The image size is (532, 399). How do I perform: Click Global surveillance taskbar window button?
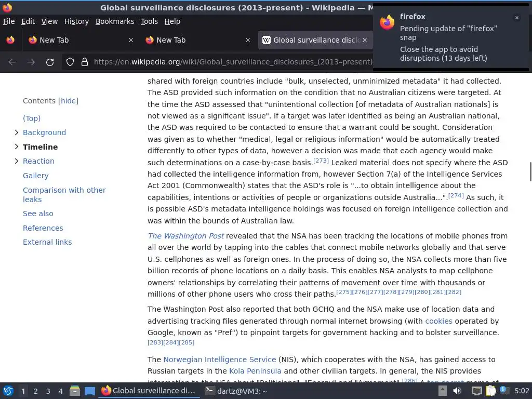(x=149, y=391)
